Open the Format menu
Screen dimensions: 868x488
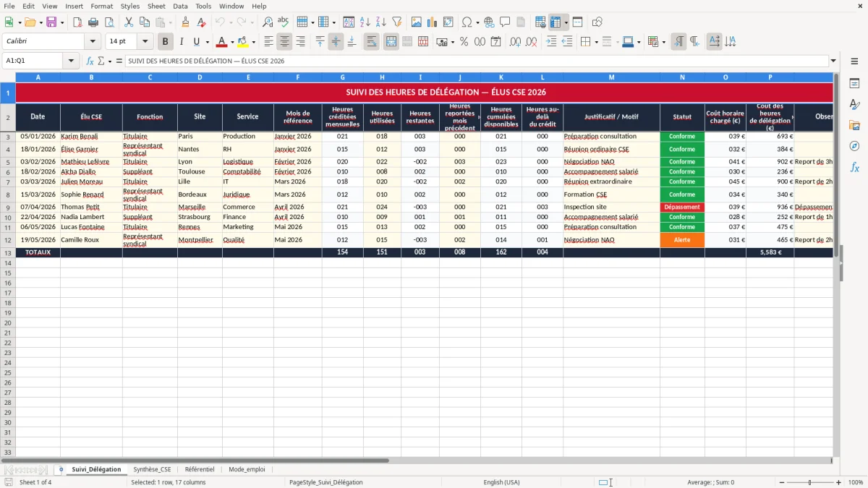pos(102,6)
